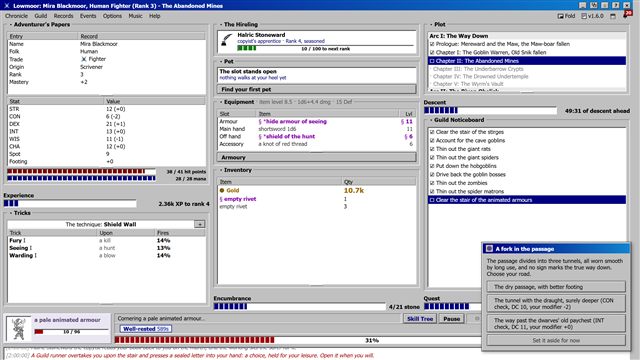The height and width of the screenshot is (360, 640).
Task: Collapse The Hireling panel
Action: [x=220, y=24]
